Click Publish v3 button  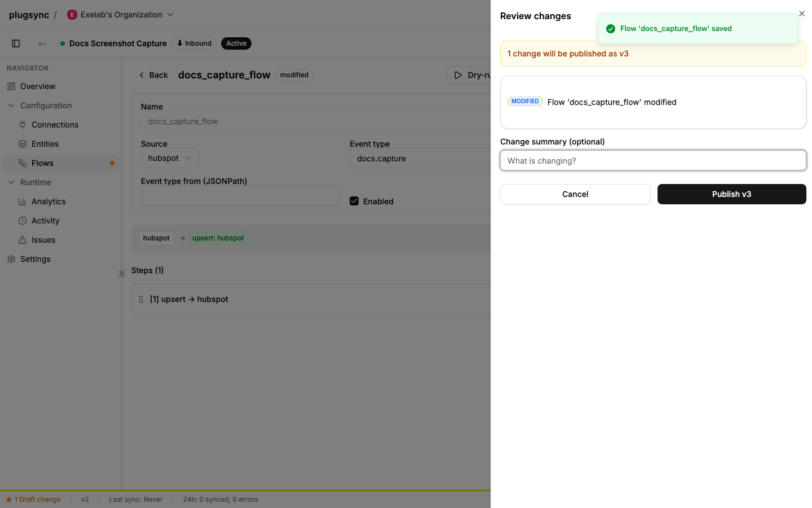click(x=732, y=194)
